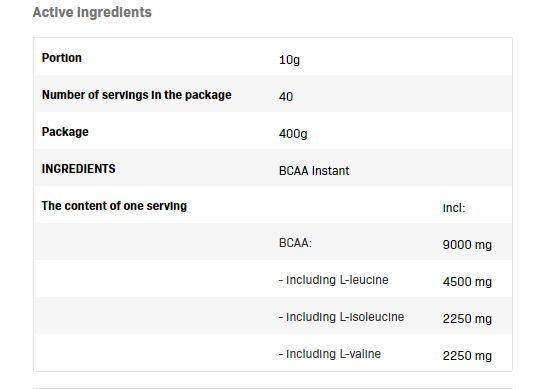Select the Including L-valine entry
The width and height of the screenshot is (549, 389).
(x=330, y=354)
